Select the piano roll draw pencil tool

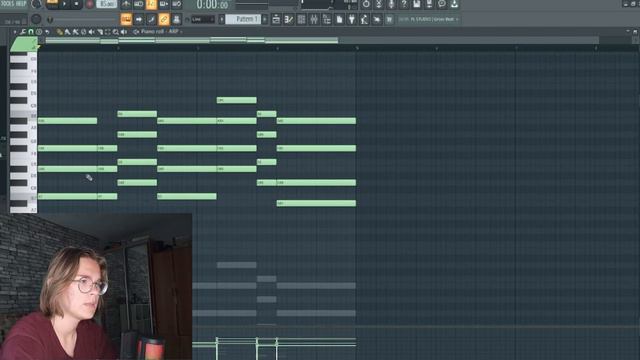[x=60, y=32]
